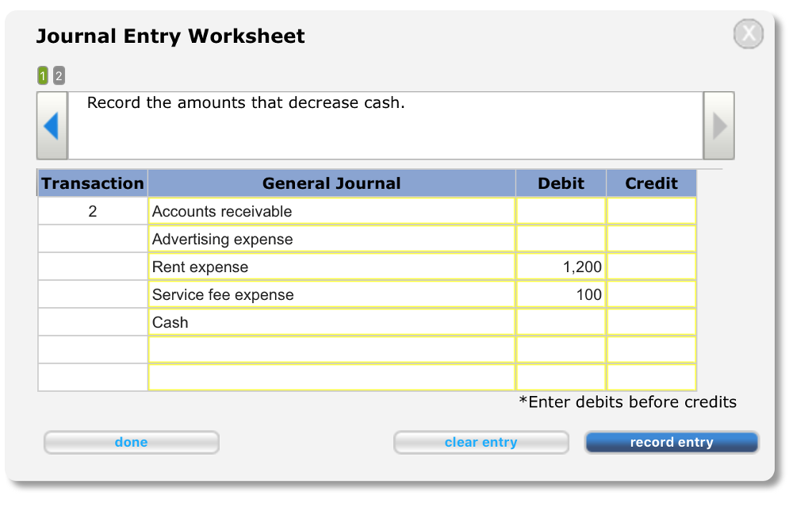This screenshot has width=812, height=507.
Task: Click the Advertising expense credit field
Action: [x=650, y=239]
